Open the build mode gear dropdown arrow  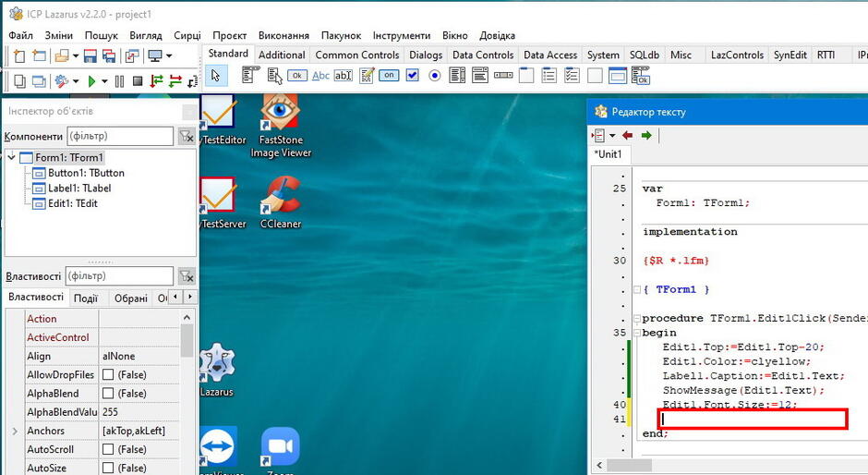coord(76,81)
